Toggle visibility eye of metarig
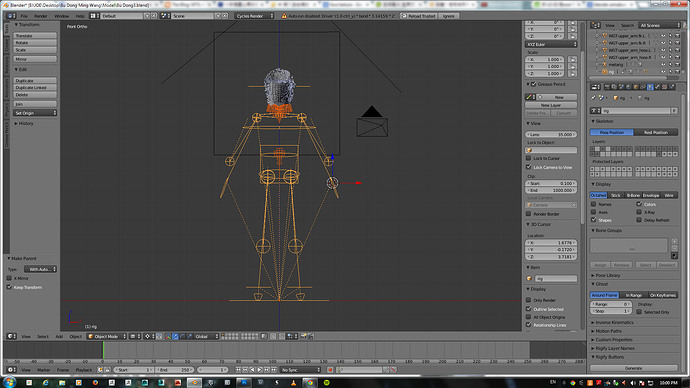Viewport: 690px width, 388px height. tap(663, 65)
